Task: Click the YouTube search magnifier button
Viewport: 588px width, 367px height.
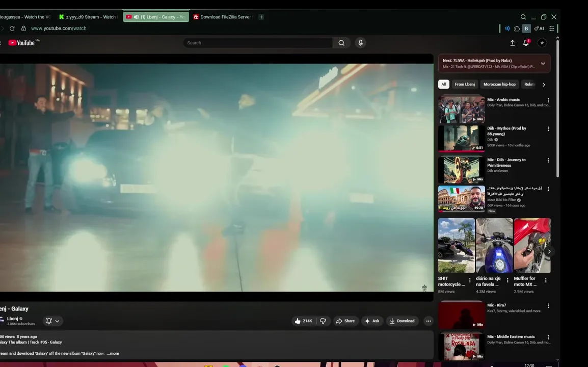Action: [341, 43]
